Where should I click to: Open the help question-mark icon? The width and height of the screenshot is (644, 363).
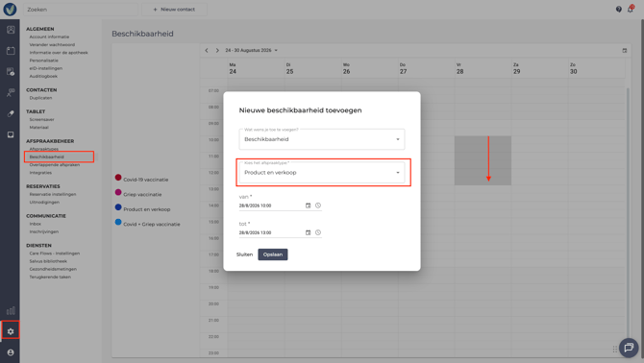(619, 9)
